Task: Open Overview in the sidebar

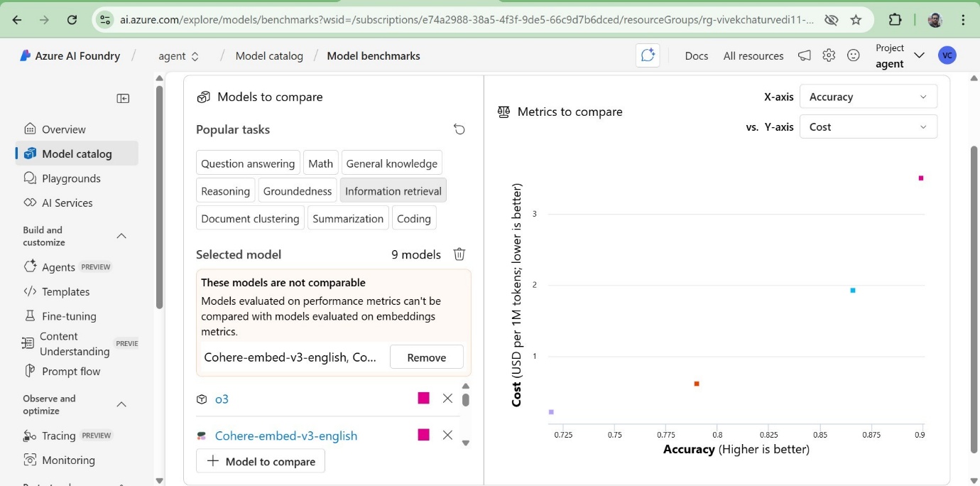Action: coord(77,129)
